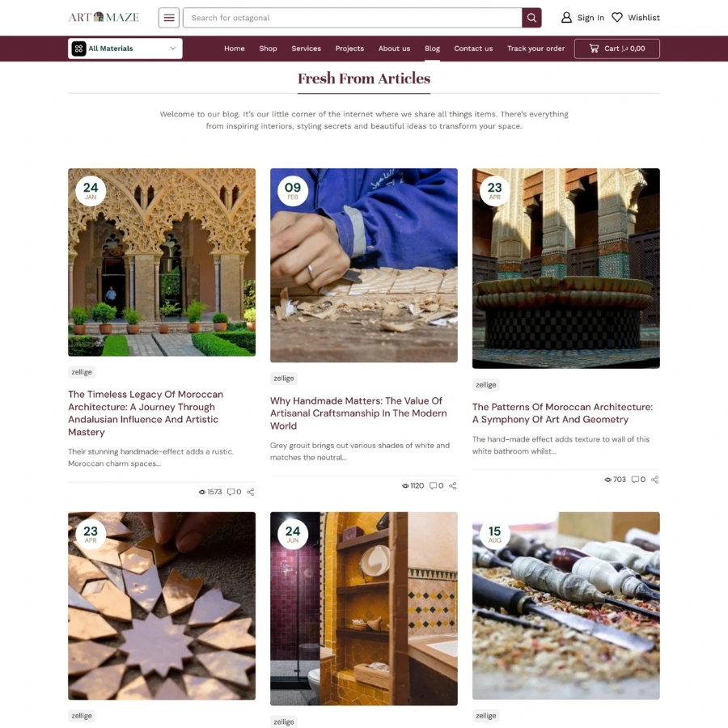Click the magnifier search button
The height and width of the screenshot is (728, 728).
point(531,18)
